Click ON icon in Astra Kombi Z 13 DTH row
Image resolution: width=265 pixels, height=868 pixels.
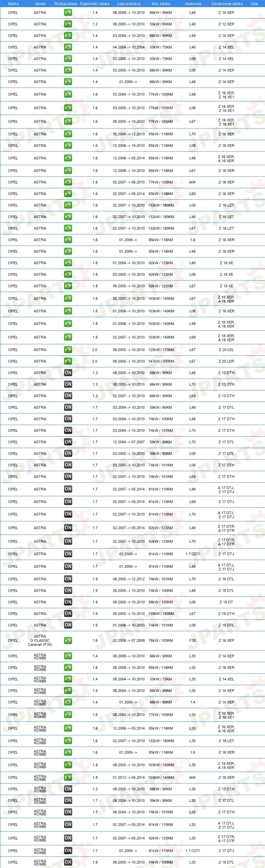pos(68,789)
